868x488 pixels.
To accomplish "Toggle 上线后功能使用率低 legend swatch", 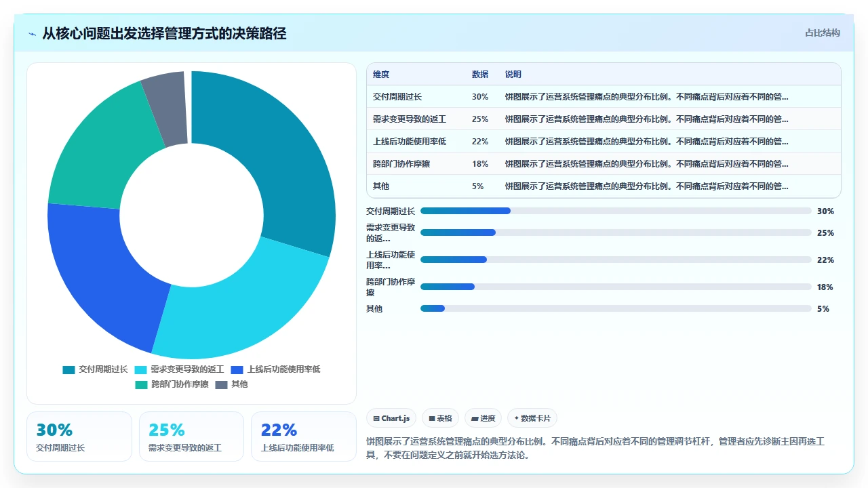I will click(237, 369).
